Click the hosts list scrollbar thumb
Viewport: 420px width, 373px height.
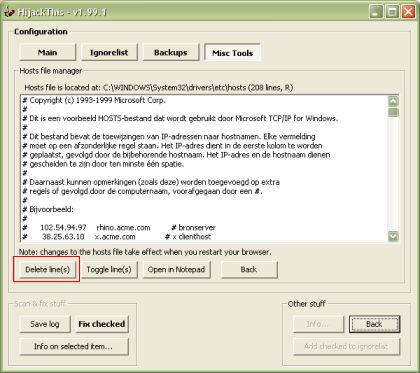[393, 112]
